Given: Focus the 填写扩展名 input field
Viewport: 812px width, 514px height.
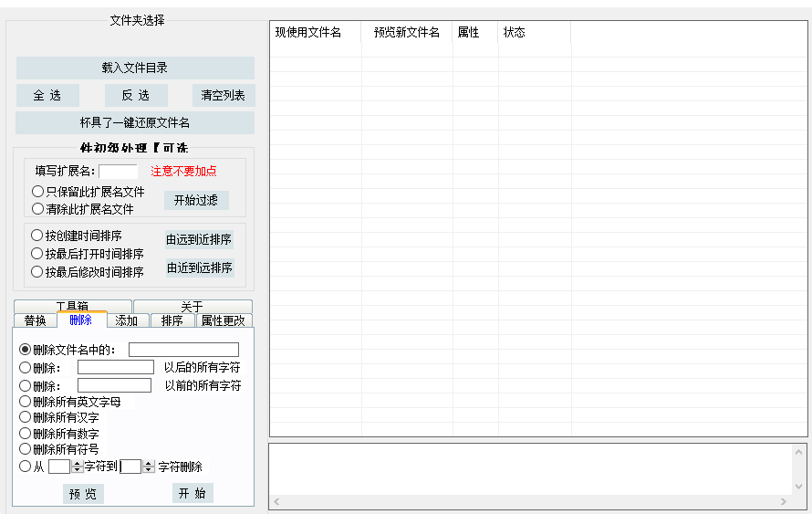Looking at the screenshot, I should (x=118, y=172).
